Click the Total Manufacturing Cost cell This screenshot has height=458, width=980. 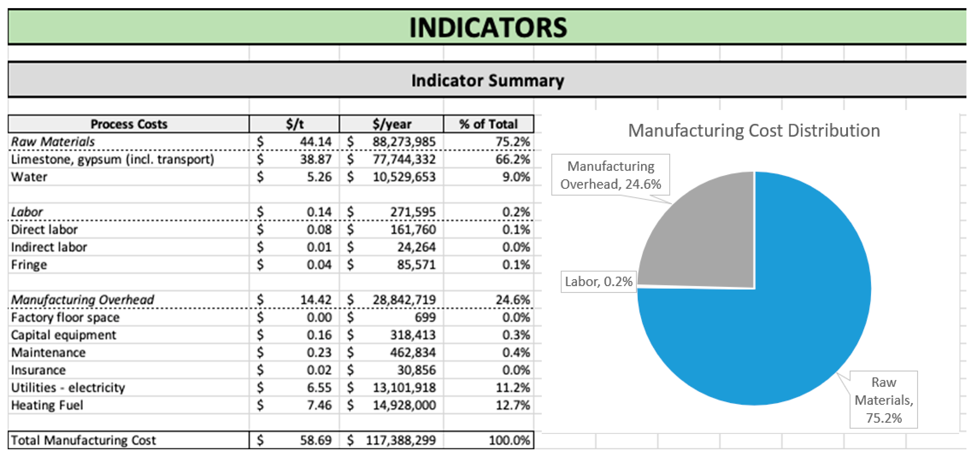click(84, 440)
